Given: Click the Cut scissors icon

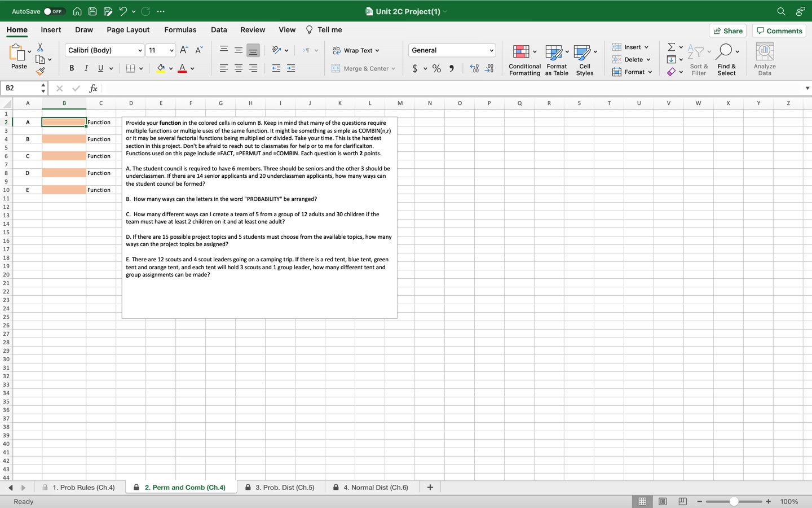Looking at the screenshot, I should pyautogui.click(x=40, y=47).
